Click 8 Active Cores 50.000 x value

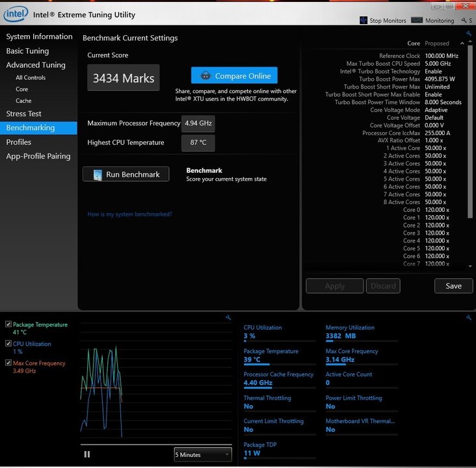click(435, 202)
